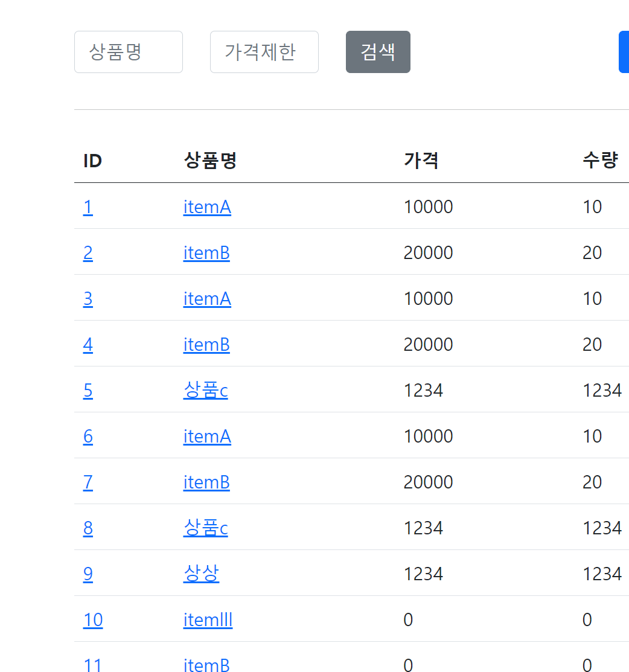The image size is (629, 672).
Task: Open itemA link in row 3
Action: pyautogui.click(x=208, y=299)
